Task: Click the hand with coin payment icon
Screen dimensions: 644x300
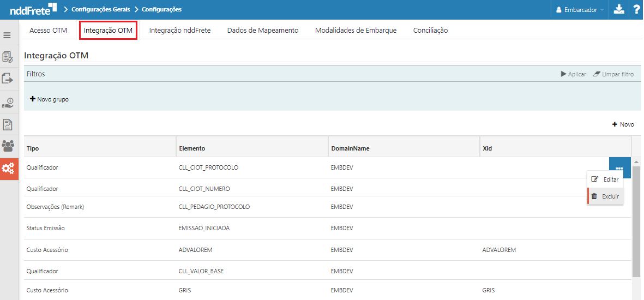Action: click(x=8, y=102)
